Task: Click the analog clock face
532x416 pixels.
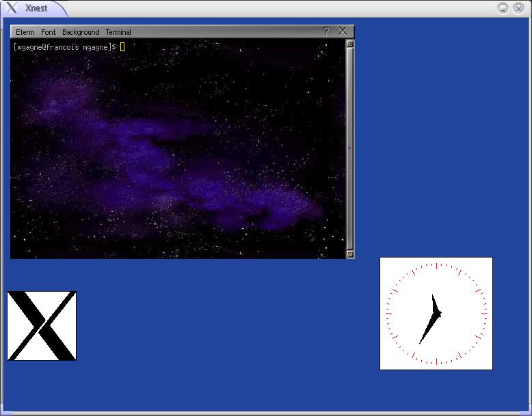Action: click(436, 314)
